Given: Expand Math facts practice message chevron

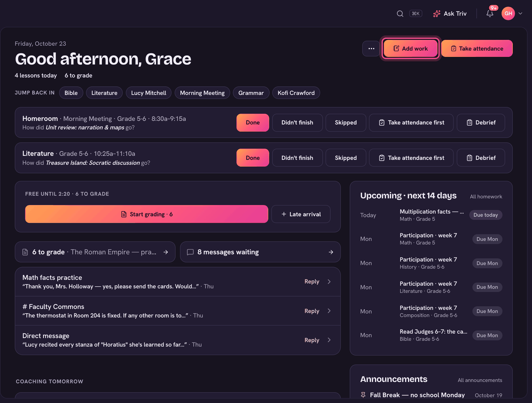Looking at the screenshot, I should pyautogui.click(x=329, y=281).
